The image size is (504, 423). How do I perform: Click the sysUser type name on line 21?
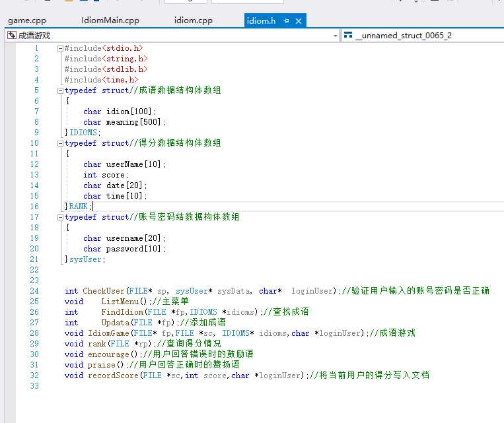85,259
